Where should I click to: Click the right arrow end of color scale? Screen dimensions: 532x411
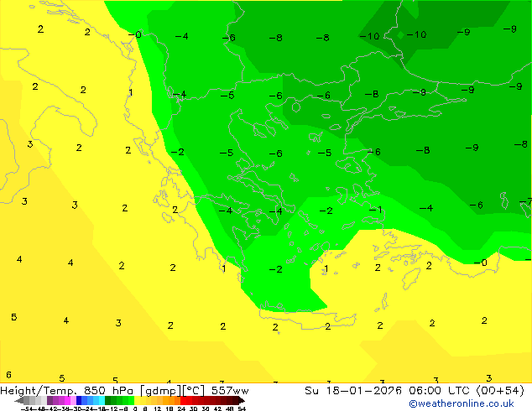coord(242,401)
